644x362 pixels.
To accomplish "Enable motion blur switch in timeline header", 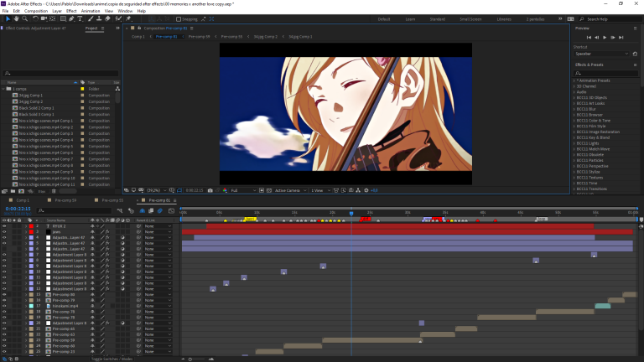I will pyautogui.click(x=160, y=210).
